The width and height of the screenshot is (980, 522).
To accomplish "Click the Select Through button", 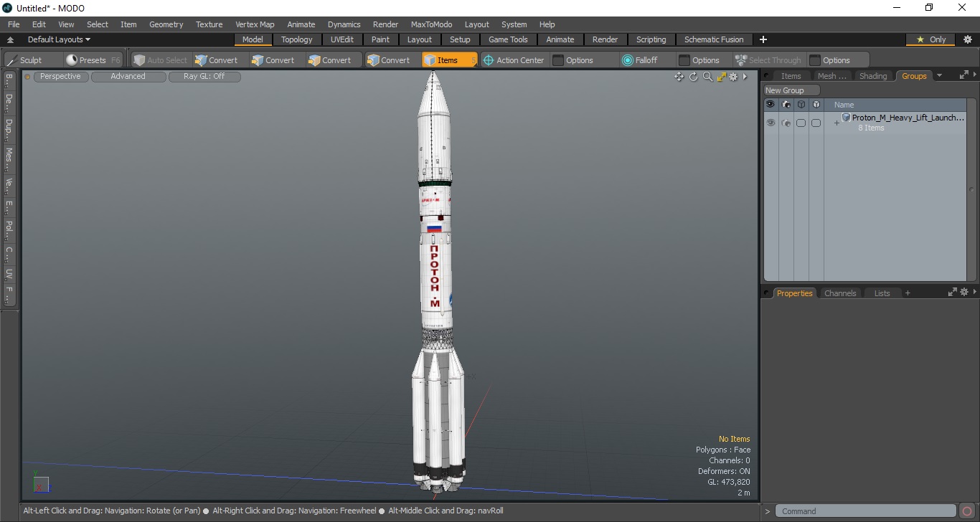I will pyautogui.click(x=768, y=60).
